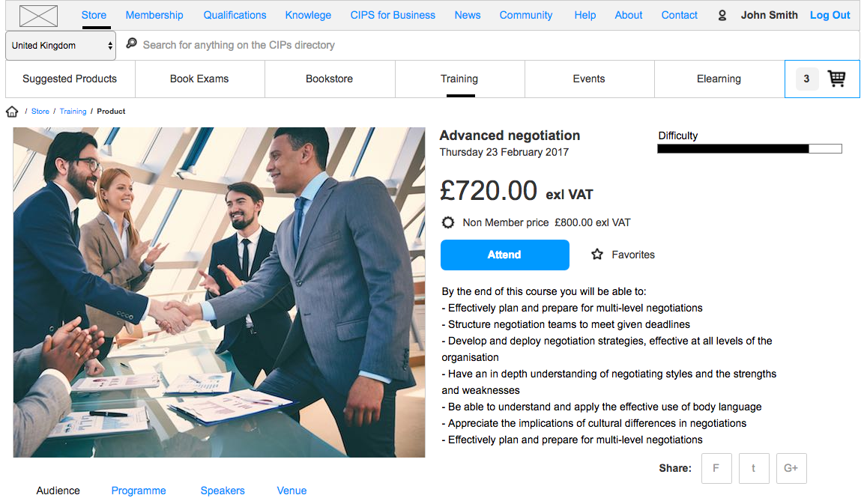This screenshot has width=864, height=504.
Task: Click the handshake product photo
Action: point(219,292)
